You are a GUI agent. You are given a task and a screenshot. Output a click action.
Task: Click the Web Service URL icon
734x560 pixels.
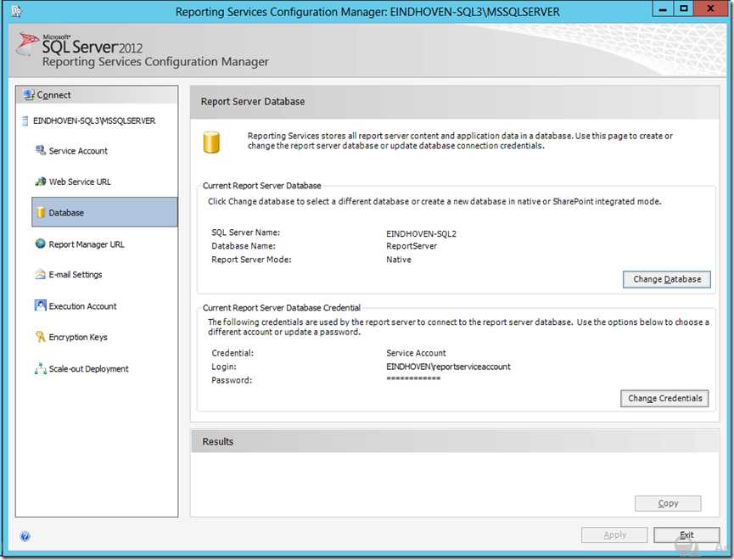pos(40,182)
